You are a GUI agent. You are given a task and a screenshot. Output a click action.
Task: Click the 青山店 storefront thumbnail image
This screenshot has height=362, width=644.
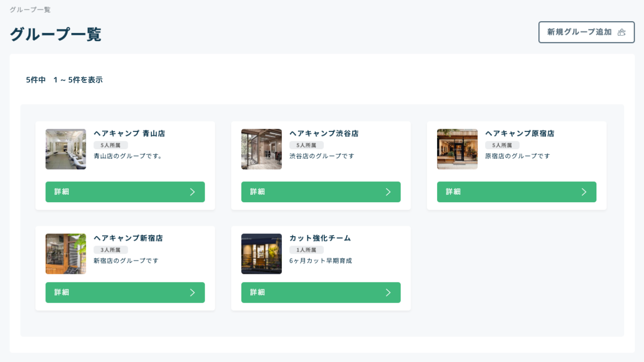66,149
